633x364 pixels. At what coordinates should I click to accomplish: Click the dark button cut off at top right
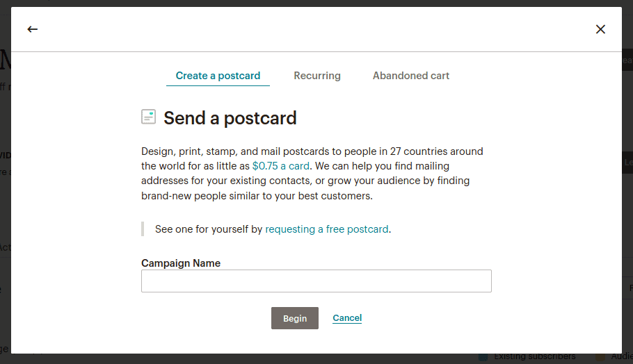click(x=627, y=60)
